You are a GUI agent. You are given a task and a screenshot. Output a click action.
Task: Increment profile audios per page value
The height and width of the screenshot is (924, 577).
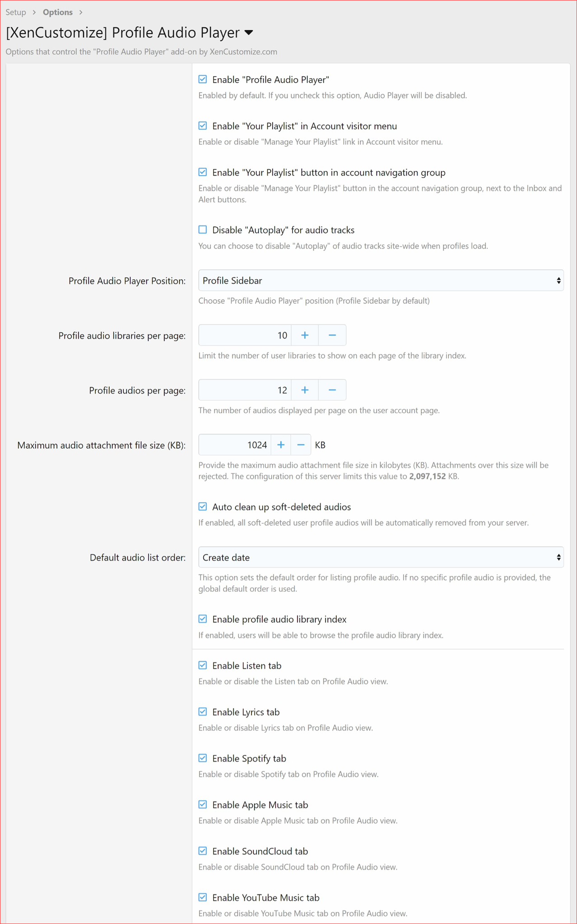pyautogui.click(x=305, y=389)
